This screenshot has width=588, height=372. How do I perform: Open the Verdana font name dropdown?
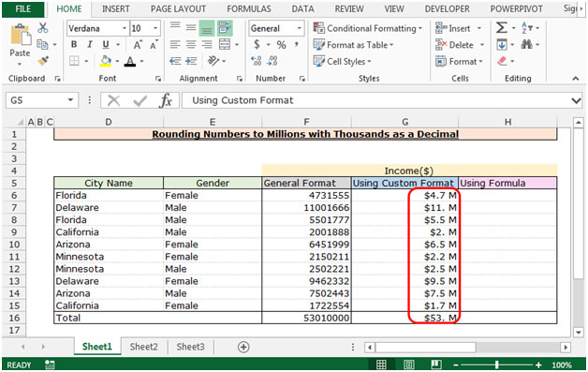coord(125,28)
